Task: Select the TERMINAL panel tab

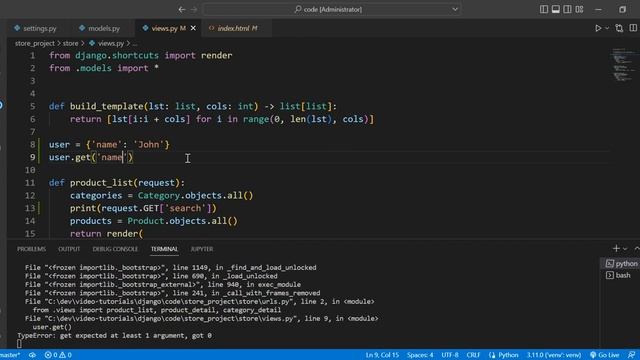Action: click(164, 249)
